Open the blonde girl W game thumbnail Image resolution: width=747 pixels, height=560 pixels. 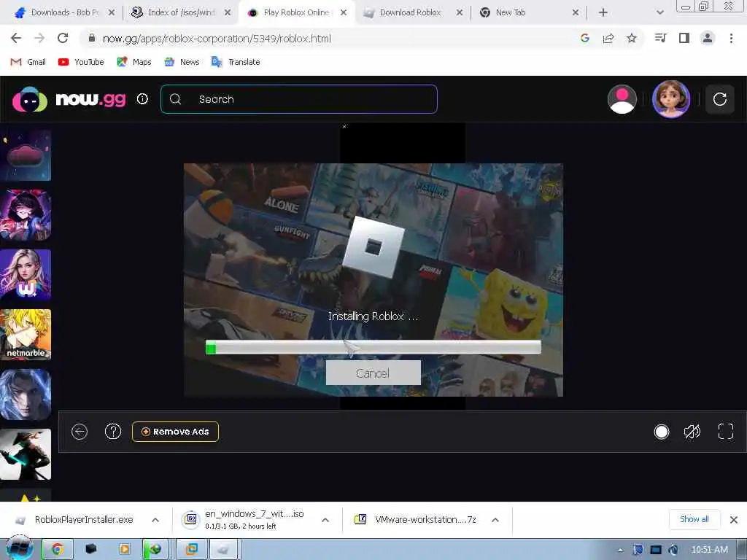click(26, 275)
